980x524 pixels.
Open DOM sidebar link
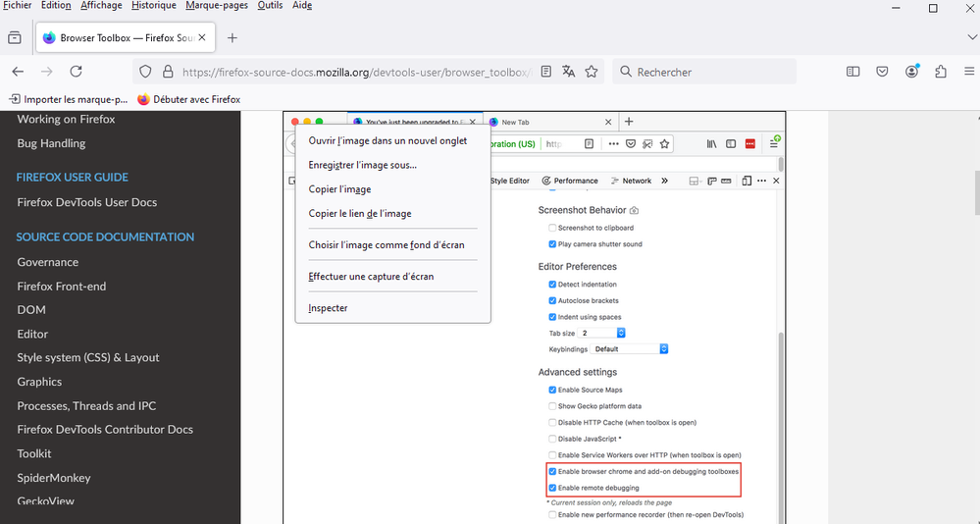tap(31, 309)
